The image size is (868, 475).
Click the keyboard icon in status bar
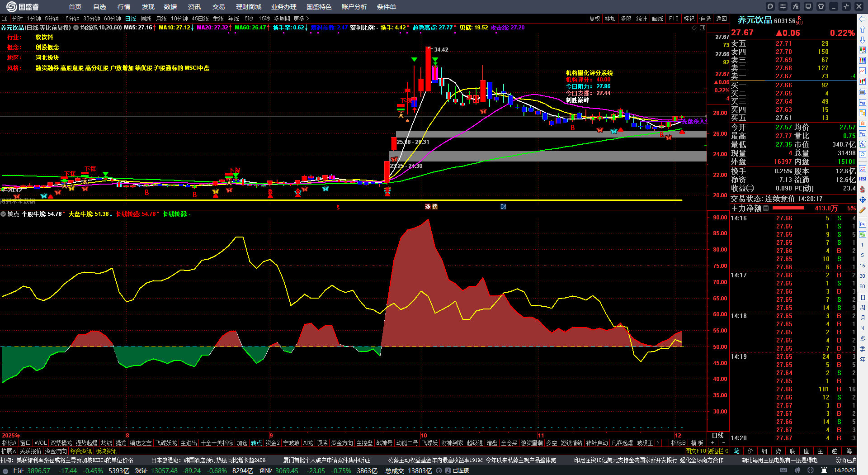[783, 470]
